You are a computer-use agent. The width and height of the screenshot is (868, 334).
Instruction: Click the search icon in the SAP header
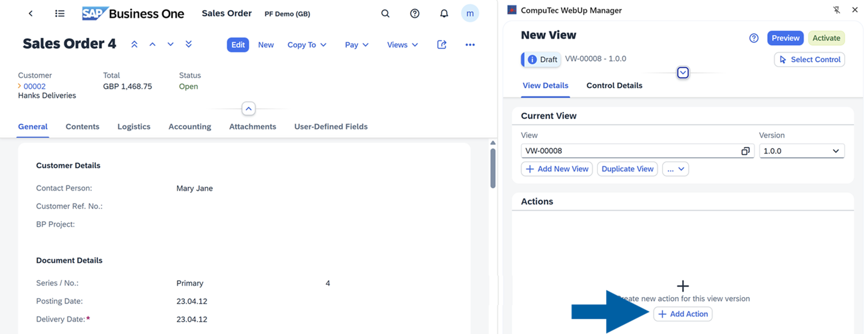click(x=385, y=14)
